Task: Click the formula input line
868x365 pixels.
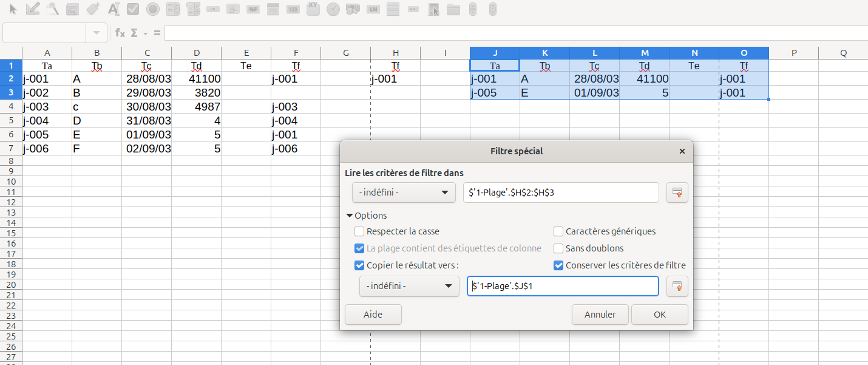Action: click(516, 33)
